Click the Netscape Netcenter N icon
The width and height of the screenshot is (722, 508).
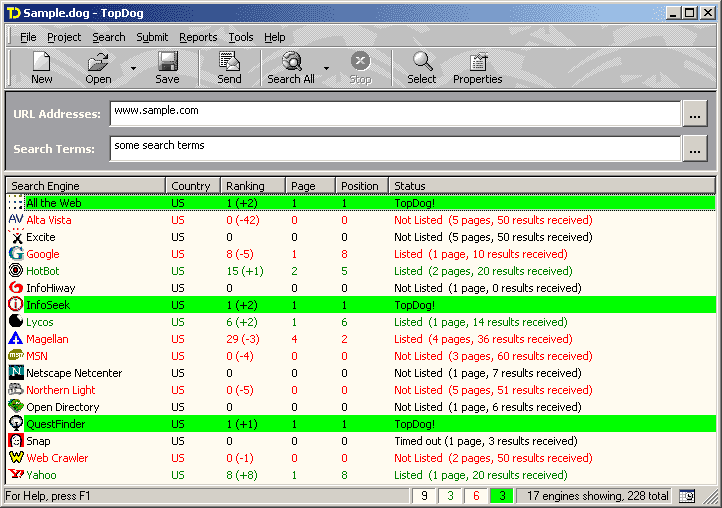tap(16, 372)
